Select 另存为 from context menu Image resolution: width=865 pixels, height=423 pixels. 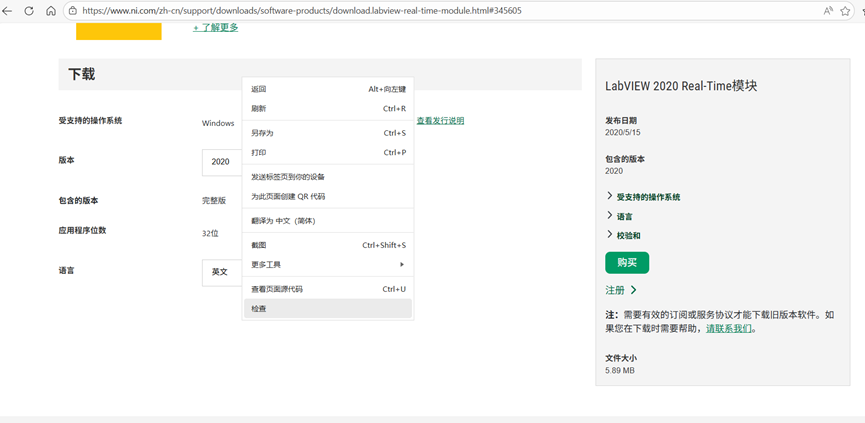coord(328,133)
